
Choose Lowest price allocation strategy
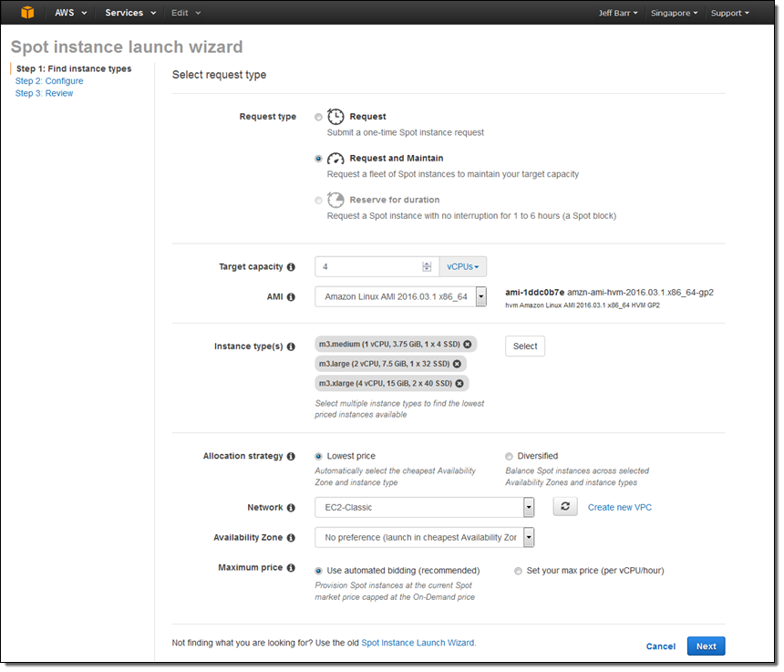tap(318, 456)
